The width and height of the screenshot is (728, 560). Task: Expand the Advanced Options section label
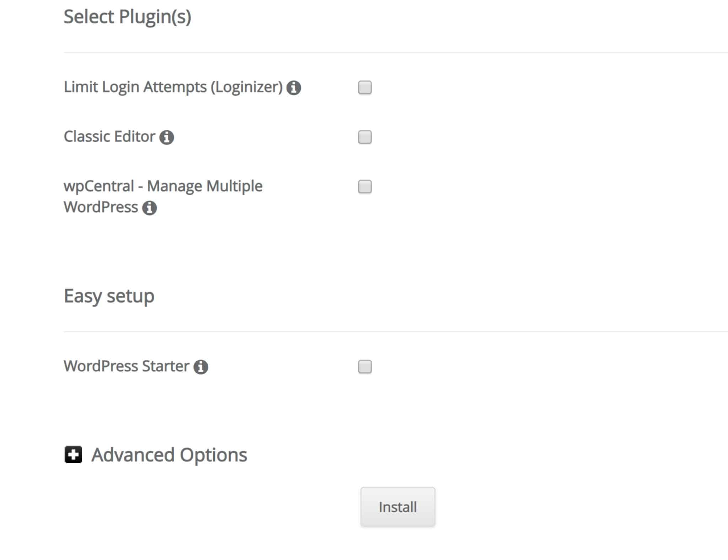pos(169,455)
